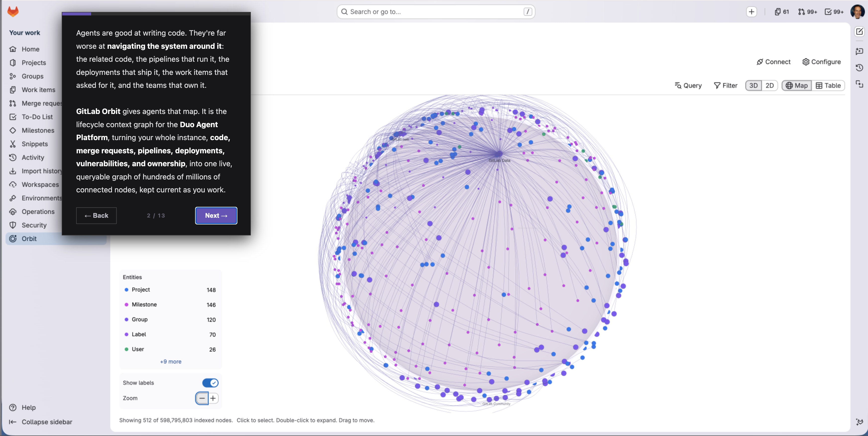Click the Group entity legend row
This screenshot has height=436, width=868.
[170, 320]
